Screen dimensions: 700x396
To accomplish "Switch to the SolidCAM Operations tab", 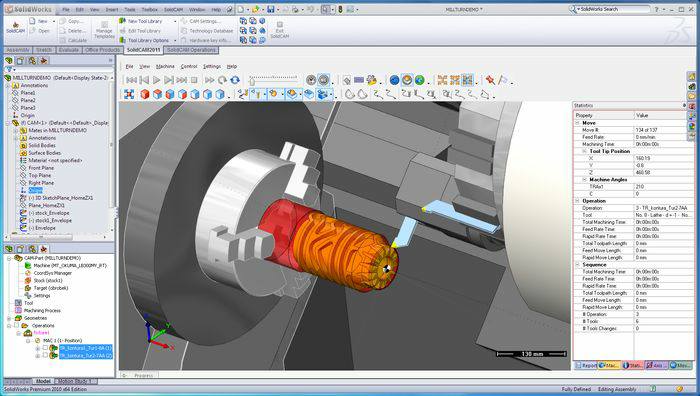I will 191,50.
